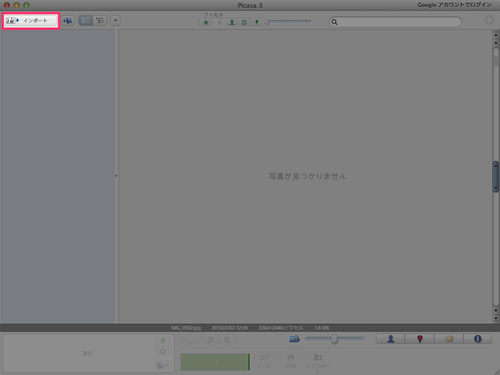
Task: Click the red circle clear-tray icon
Action: click(x=163, y=351)
